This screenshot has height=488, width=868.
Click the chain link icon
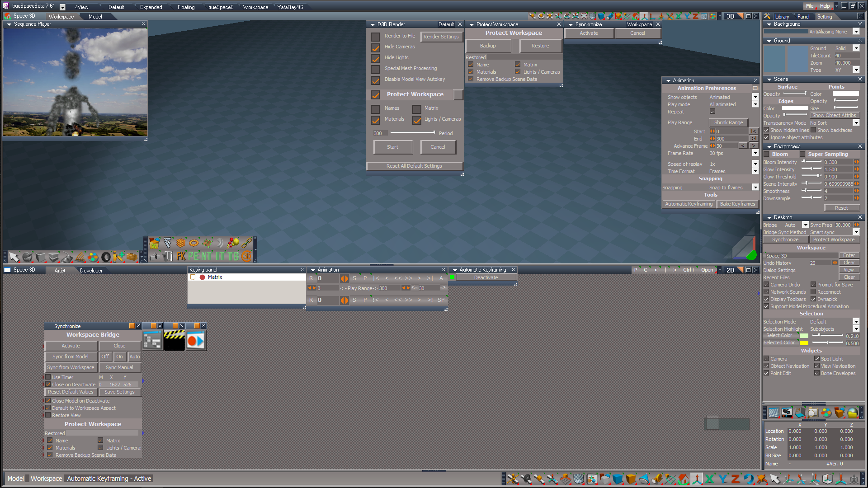(x=246, y=243)
